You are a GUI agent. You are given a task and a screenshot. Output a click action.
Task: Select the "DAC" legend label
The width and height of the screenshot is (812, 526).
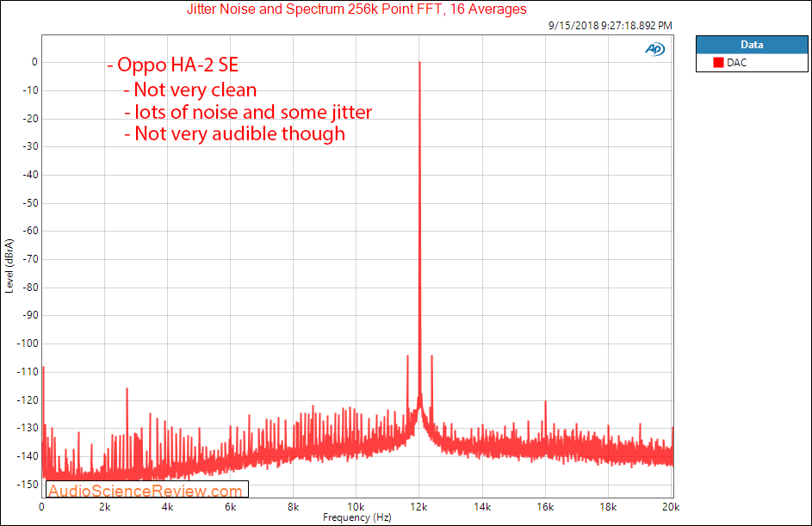[x=736, y=63]
